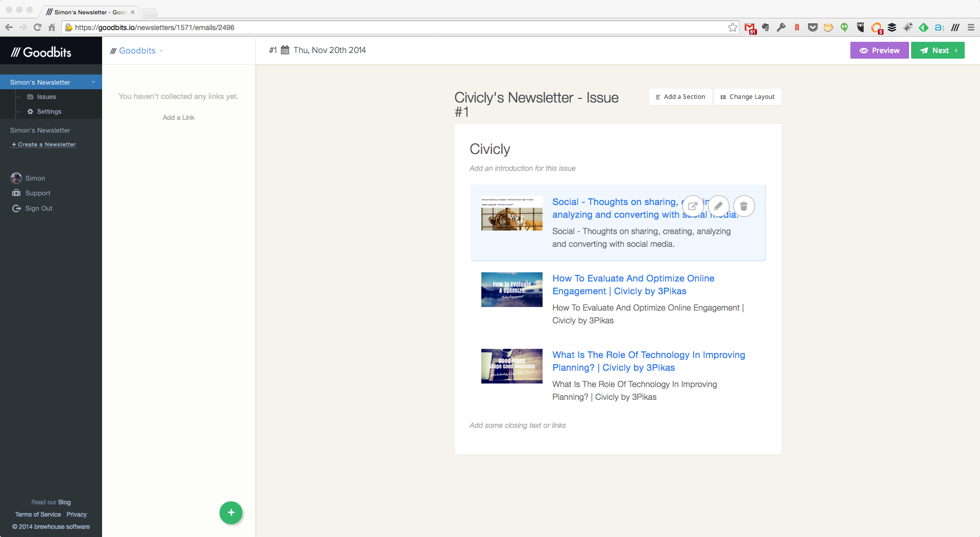This screenshot has width=980, height=537.
Task: Bookmark page with star icon
Action: click(x=733, y=28)
